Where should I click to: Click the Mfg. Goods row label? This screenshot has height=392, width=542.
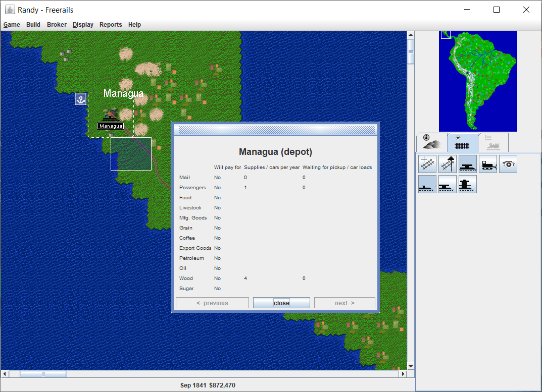(193, 217)
